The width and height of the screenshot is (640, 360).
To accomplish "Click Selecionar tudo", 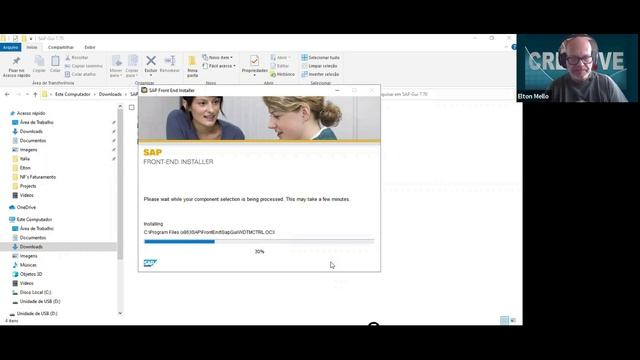I will pos(320,58).
